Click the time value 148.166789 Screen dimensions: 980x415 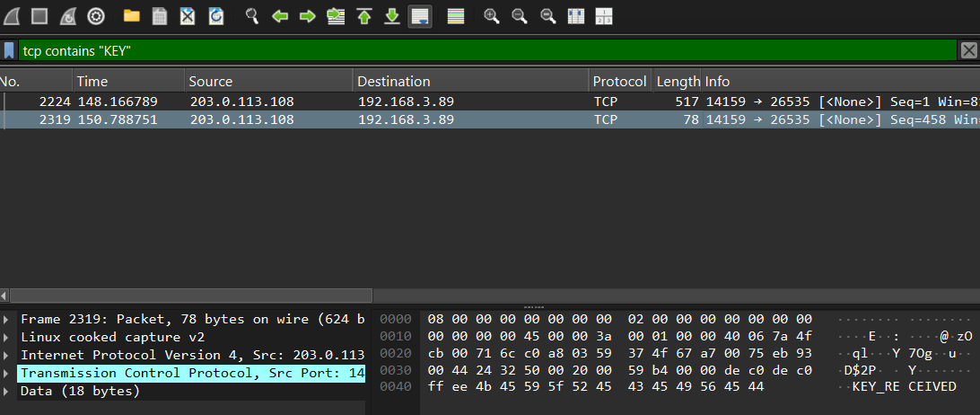[118, 102]
